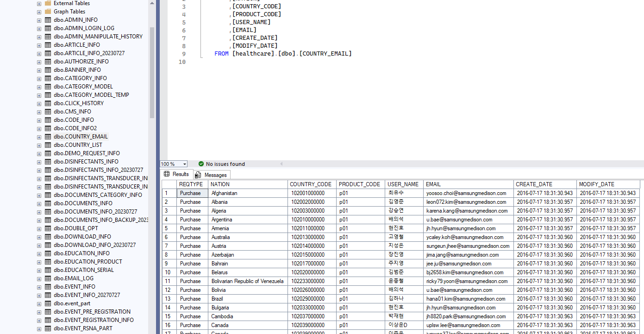Click the table icon next to dbo.COUNTRY_EMAIL
The width and height of the screenshot is (644, 334).
[48, 137]
